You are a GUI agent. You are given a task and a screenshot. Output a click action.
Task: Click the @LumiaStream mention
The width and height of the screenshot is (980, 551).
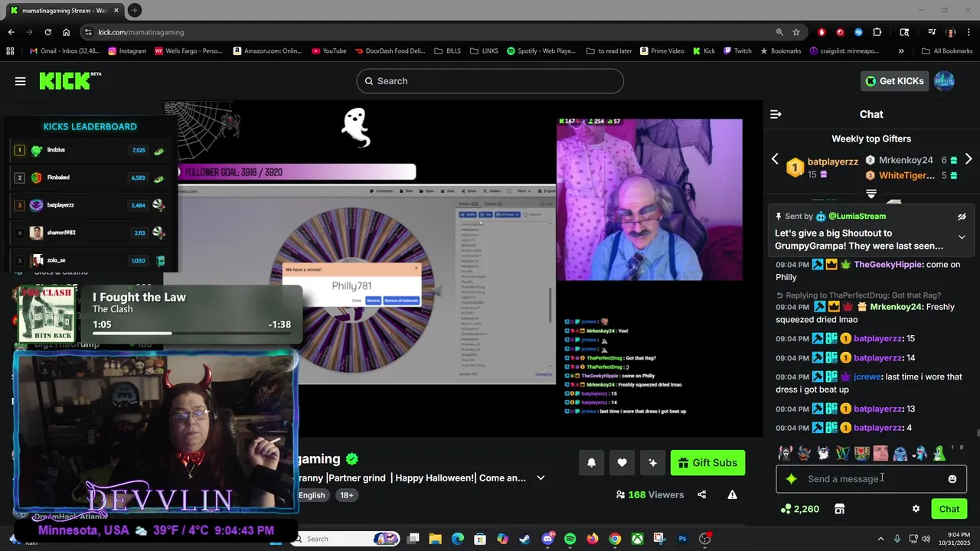click(x=857, y=217)
